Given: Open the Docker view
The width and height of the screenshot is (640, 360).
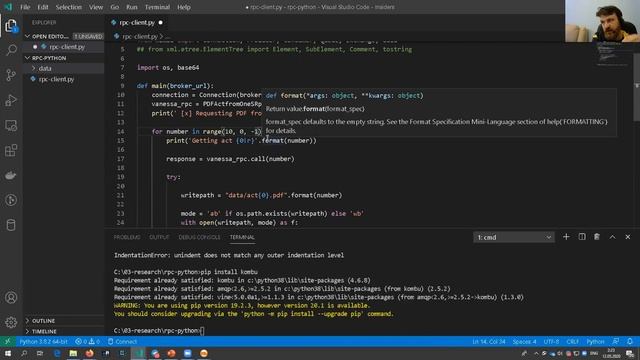Looking at the screenshot, I should (11, 175).
